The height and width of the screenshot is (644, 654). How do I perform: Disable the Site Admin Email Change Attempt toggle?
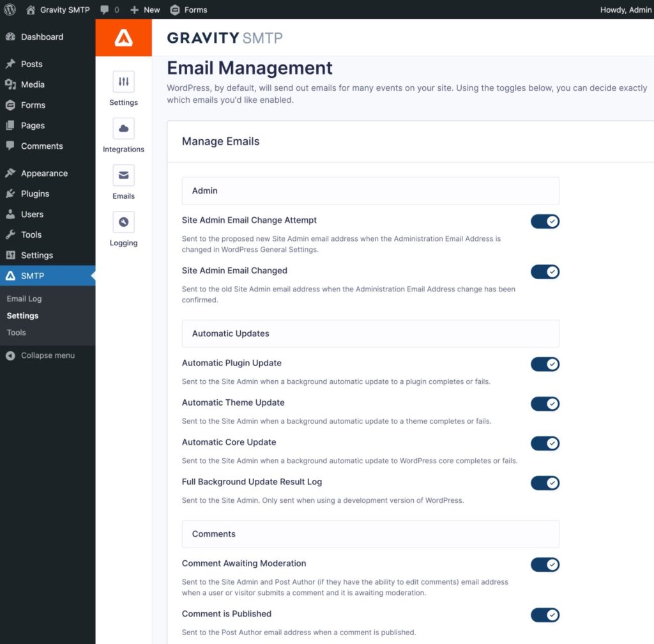point(545,221)
